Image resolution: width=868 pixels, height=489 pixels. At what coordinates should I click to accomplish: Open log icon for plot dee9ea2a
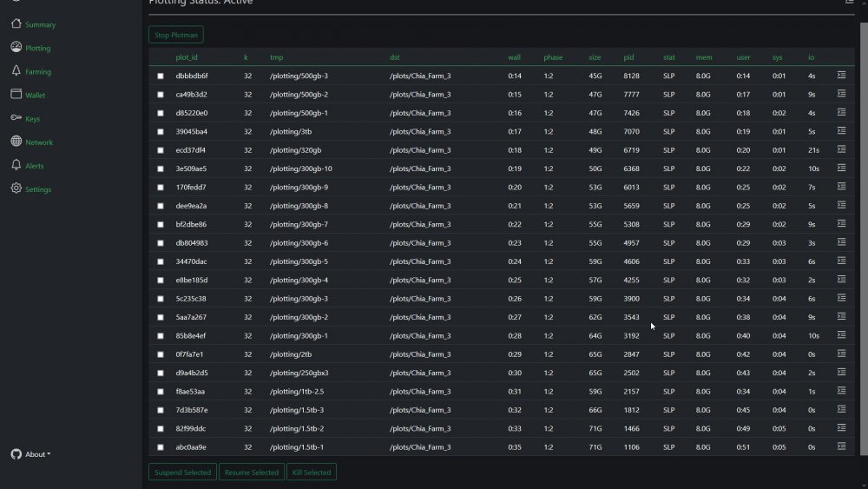click(x=841, y=205)
